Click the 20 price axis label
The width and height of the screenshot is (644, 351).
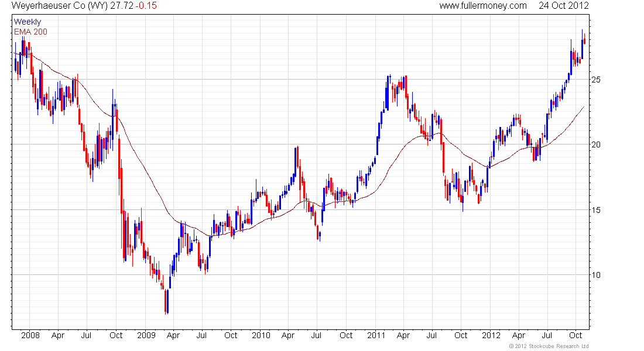click(x=595, y=144)
